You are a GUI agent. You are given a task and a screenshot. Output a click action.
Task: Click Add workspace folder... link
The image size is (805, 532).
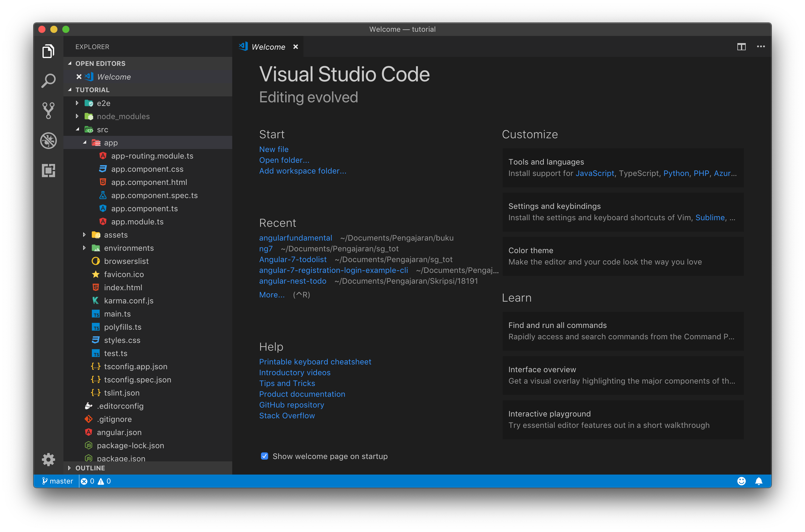(303, 171)
